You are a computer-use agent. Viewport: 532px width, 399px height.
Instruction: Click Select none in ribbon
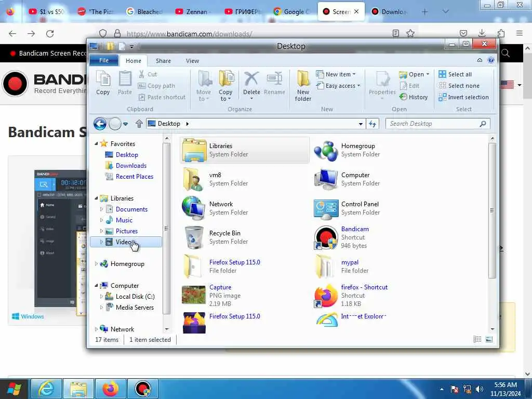pyautogui.click(x=459, y=86)
